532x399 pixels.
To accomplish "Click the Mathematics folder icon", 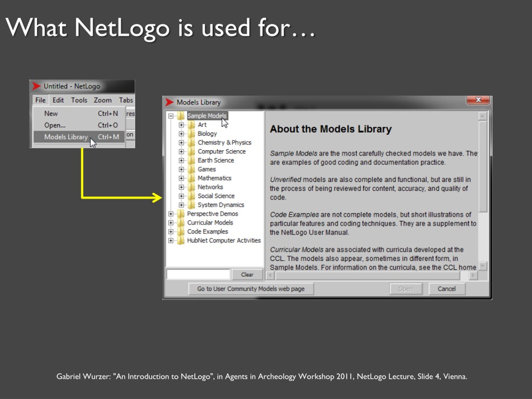I will click(191, 178).
